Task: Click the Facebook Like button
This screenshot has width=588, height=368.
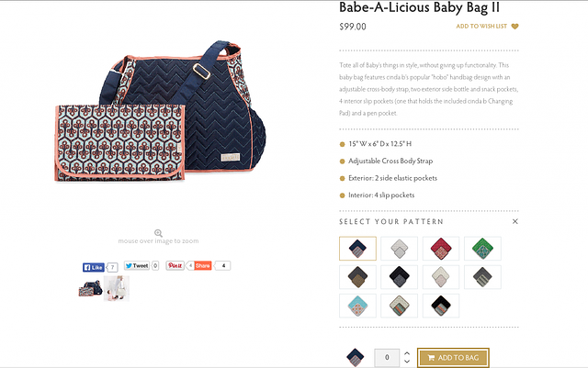Action: click(x=95, y=266)
